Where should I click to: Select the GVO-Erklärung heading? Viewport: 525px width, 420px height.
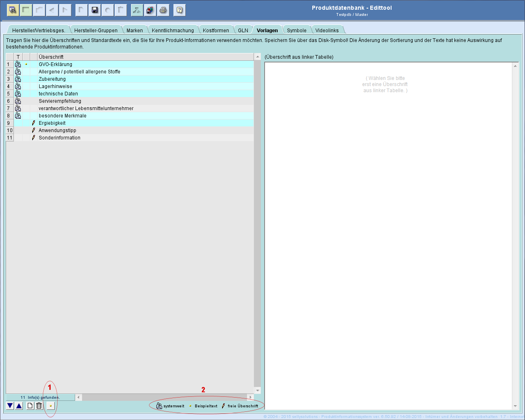pos(56,64)
